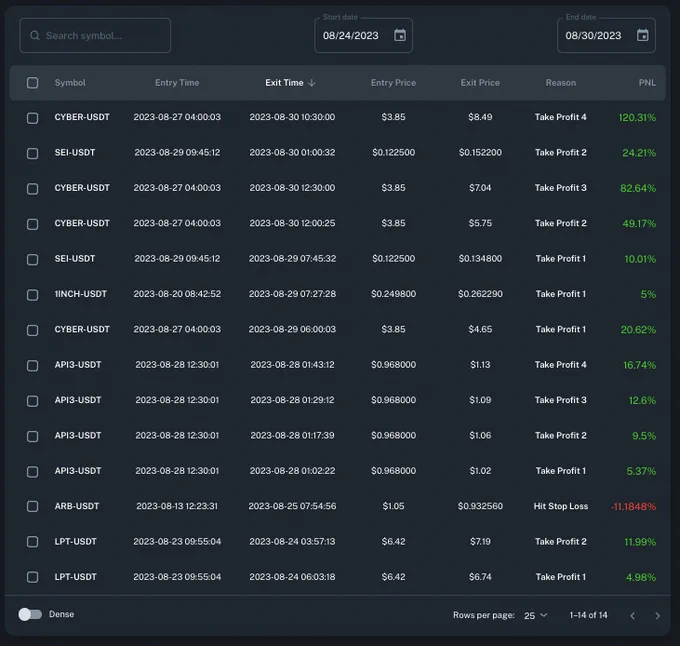Select the ARB-USDT row checkbox
The height and width of the screenshot is (646, 680).
tap(33, 506)
